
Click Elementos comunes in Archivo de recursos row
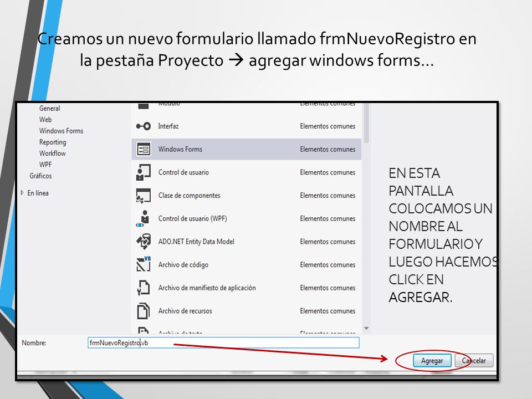328,311
